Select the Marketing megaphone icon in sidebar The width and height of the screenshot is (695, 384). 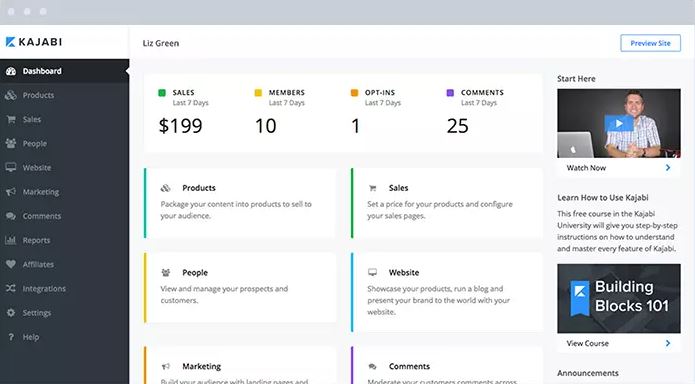pos(11,192)
